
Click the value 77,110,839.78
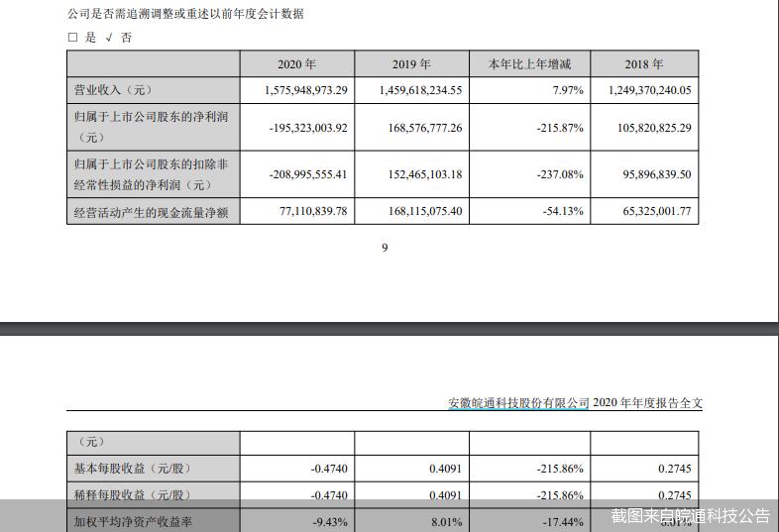(x=313, y=211)
